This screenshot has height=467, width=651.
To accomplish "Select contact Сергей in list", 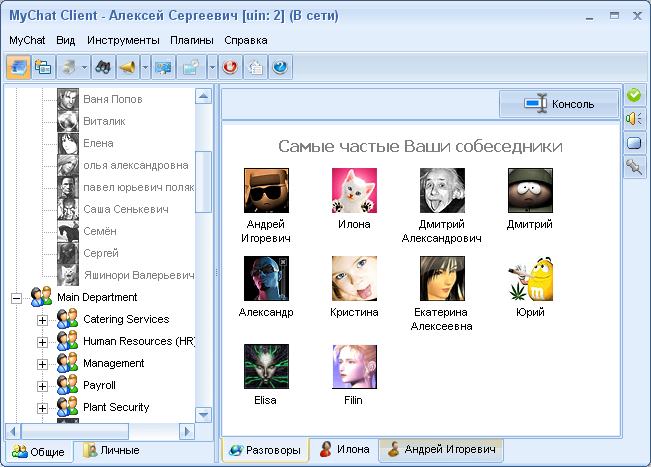I will [x=101, y=253].
